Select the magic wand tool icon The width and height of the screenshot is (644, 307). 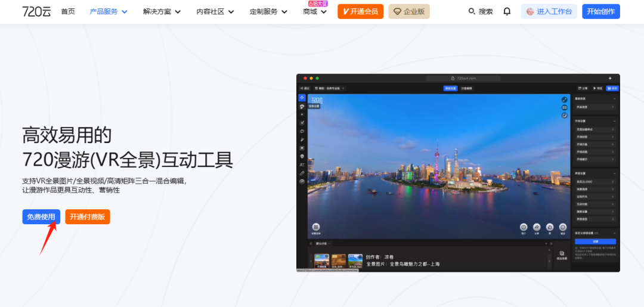[302, 139]
